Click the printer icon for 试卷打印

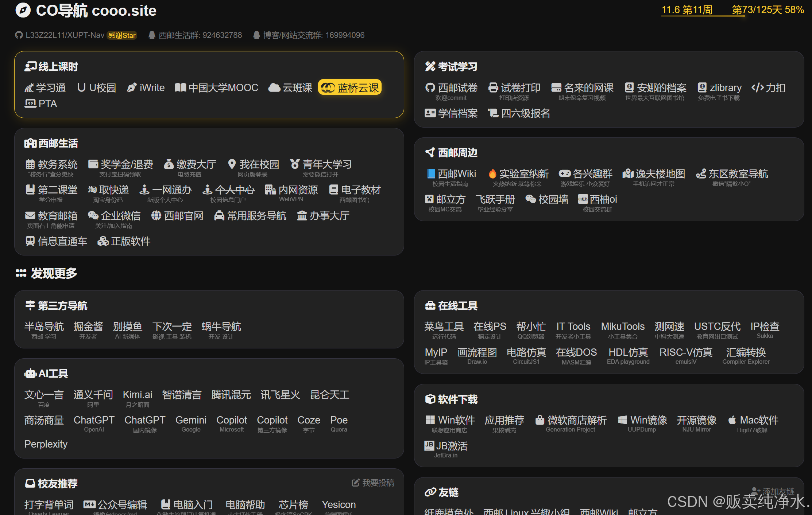493,88
